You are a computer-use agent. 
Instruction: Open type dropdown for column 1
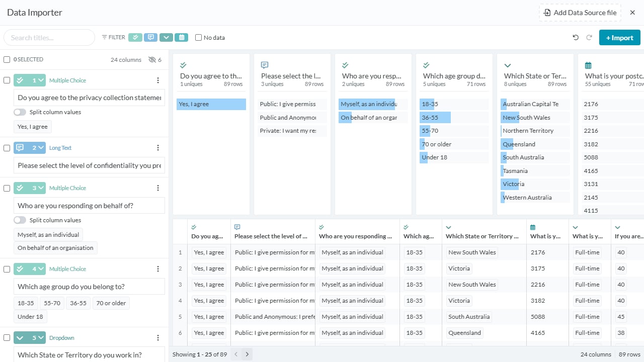point(30,80)
